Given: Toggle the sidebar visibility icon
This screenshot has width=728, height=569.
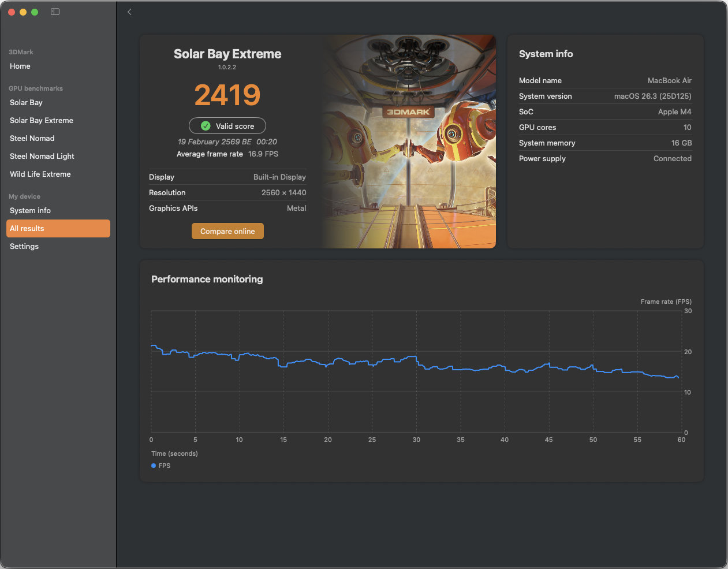Looking at the screenshot, I should (x=55, y=12).
